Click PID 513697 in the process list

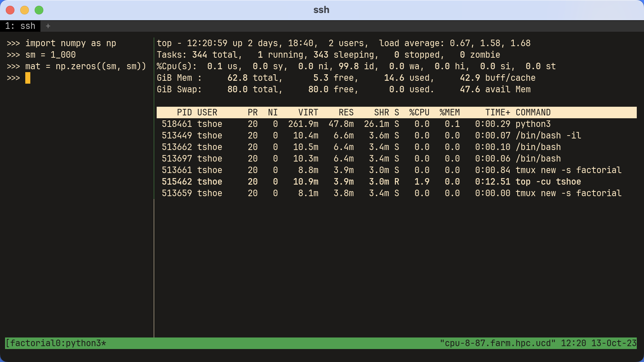point(177,159)
